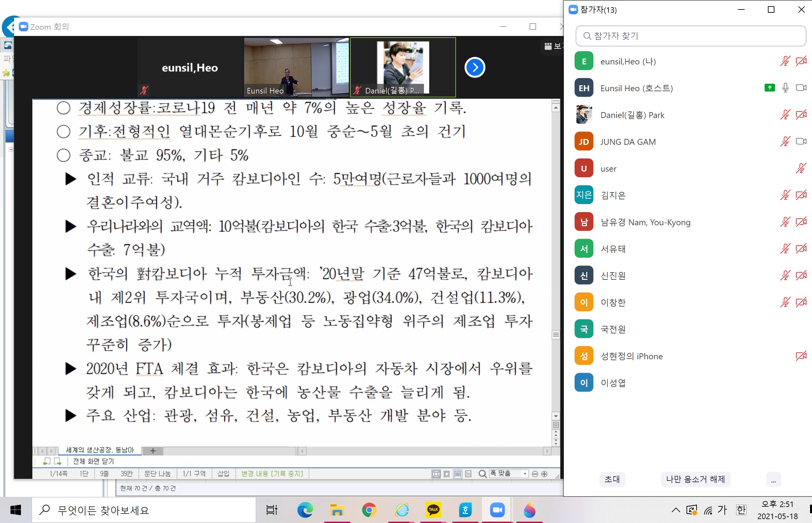812x523 pixels.
Task: Click the Windows search box 무엇이든 찾아보세요
Action: coord(144,510)
